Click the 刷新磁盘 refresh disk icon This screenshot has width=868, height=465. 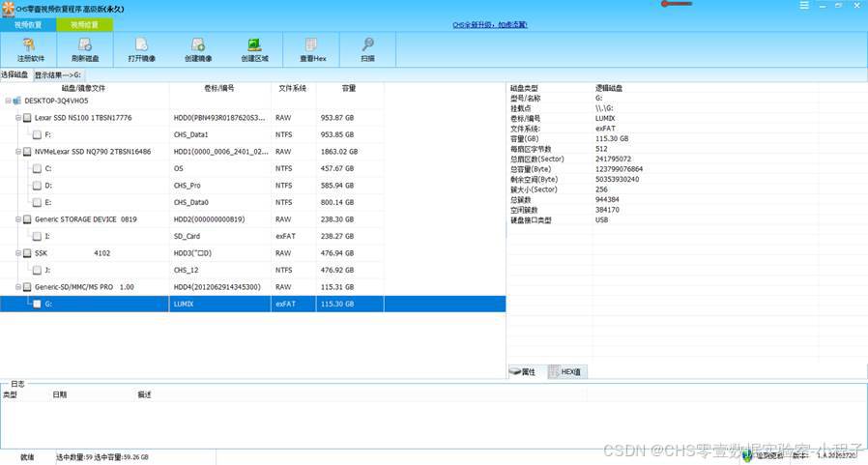coord(85,44)
